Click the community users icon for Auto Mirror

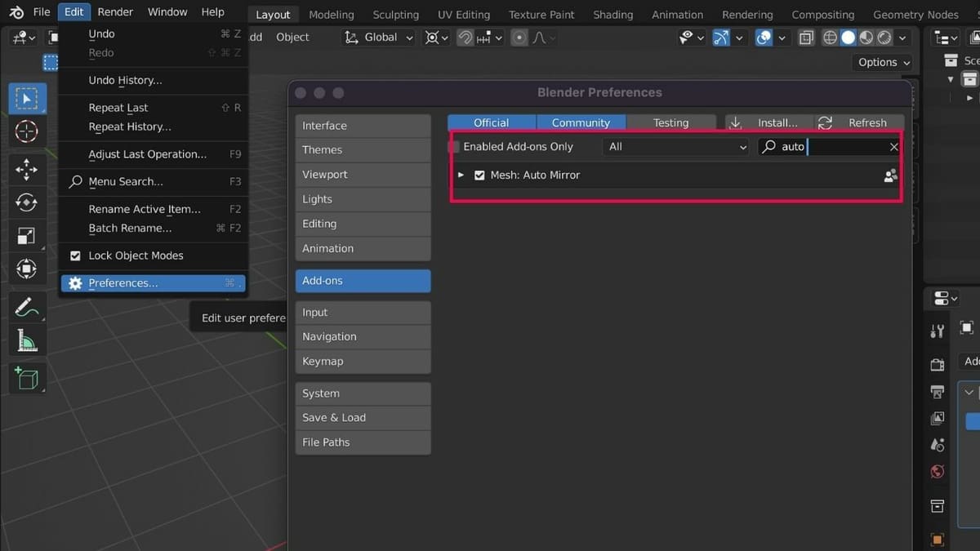click(890, 176)
